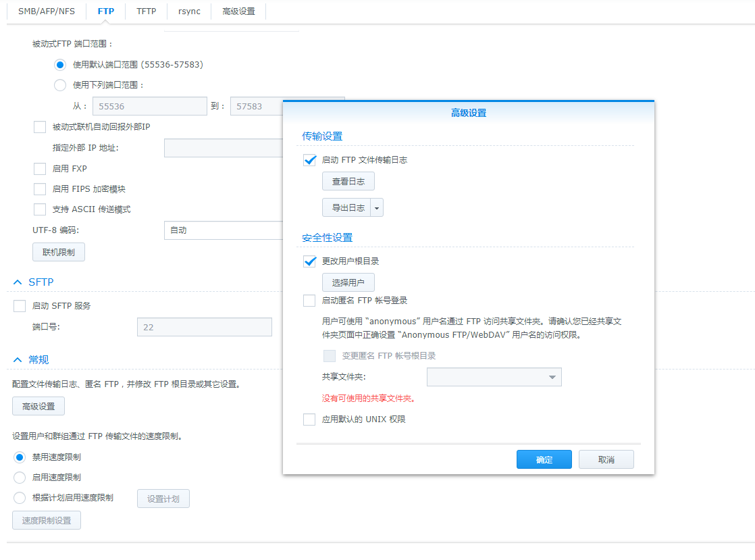Open the 共享文件夹 dropdown
Image resolution: width=755 pixels, height=560 pixels.
(494, 377)
